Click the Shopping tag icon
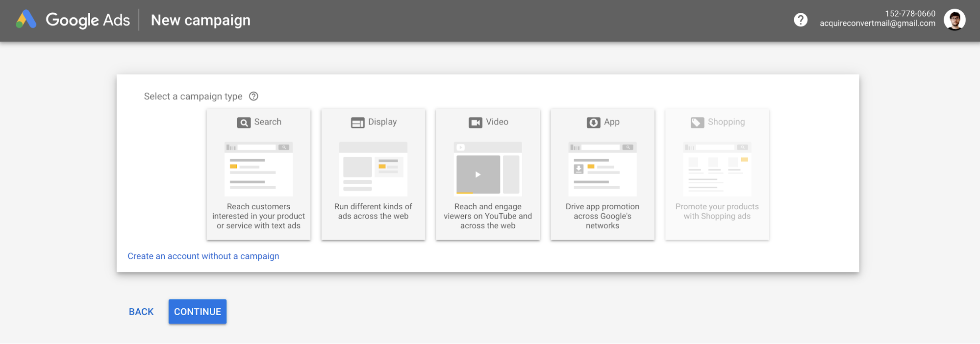The image size is (980, 344). 697,123
